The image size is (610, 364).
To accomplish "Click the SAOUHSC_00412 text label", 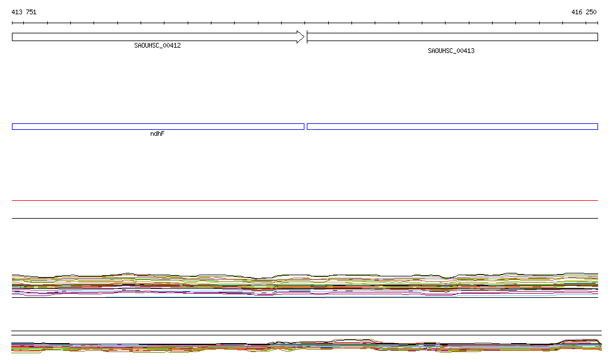I will [x=157, y=45].
